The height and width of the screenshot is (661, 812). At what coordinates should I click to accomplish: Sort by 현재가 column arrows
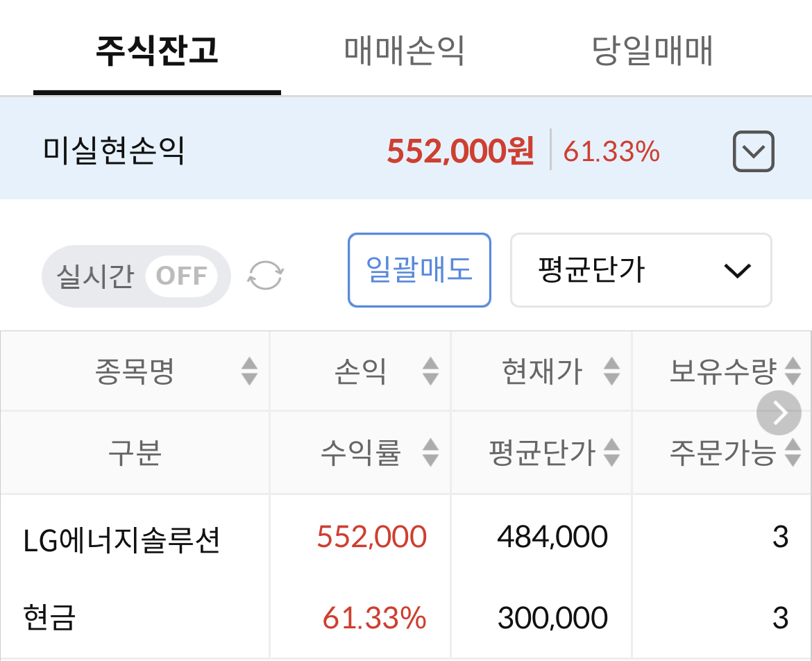tap(611, 371)
